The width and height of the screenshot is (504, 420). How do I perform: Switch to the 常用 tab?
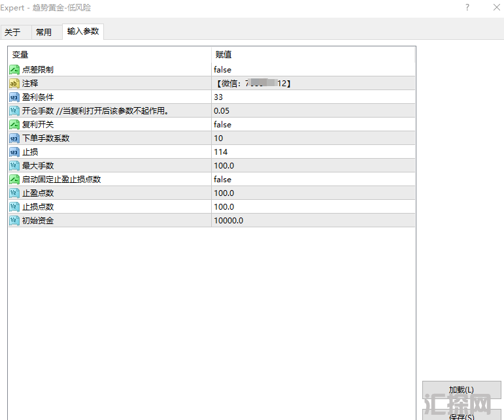(x=44, y=32)
